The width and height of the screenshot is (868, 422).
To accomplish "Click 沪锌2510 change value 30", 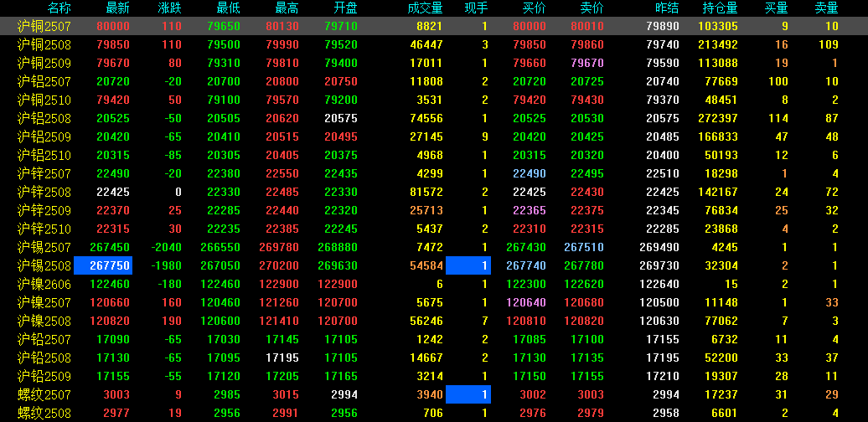I will [x=175, y=229].
